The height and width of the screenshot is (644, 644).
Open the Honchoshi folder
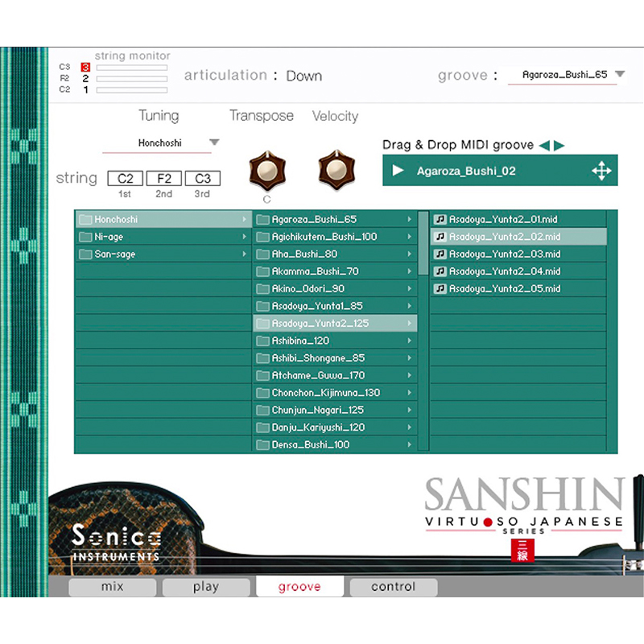163,219
